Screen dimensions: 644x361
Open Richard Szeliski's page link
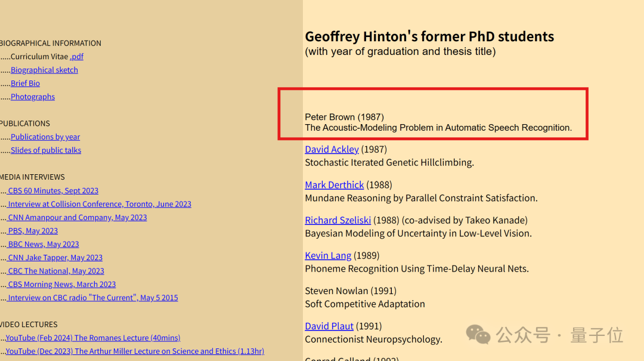(338, 220)
